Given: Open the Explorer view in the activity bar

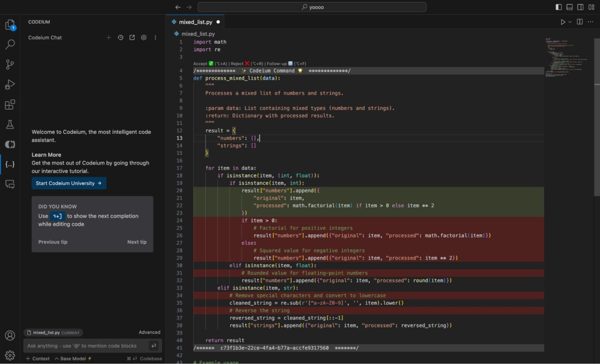Looking at the screenshot, I should tap(10, 24).
